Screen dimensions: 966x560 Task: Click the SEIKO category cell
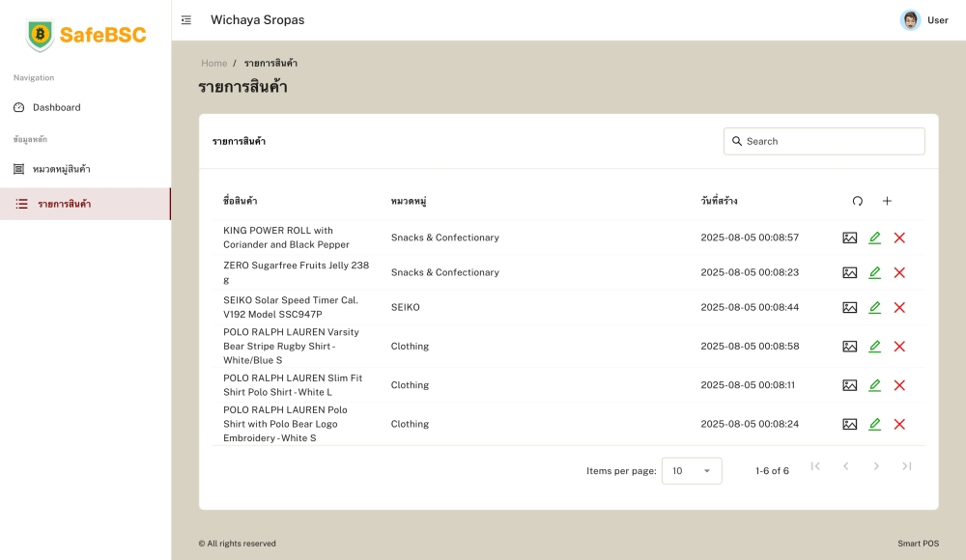click(406, 307)
